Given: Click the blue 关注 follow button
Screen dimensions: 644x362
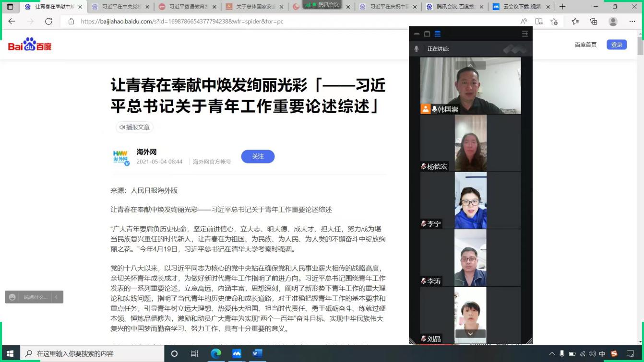Looking at the screenshot, I should tap(258, 156).
